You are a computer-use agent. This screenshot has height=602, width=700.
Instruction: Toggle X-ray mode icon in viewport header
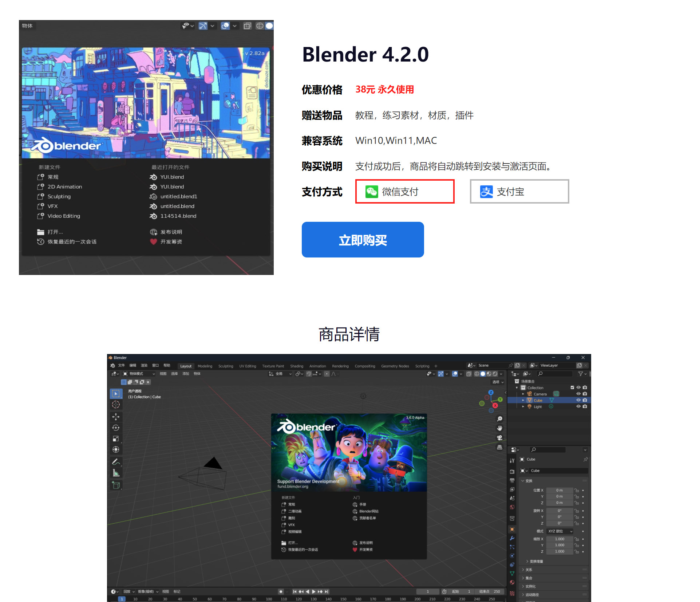(469, 374)
